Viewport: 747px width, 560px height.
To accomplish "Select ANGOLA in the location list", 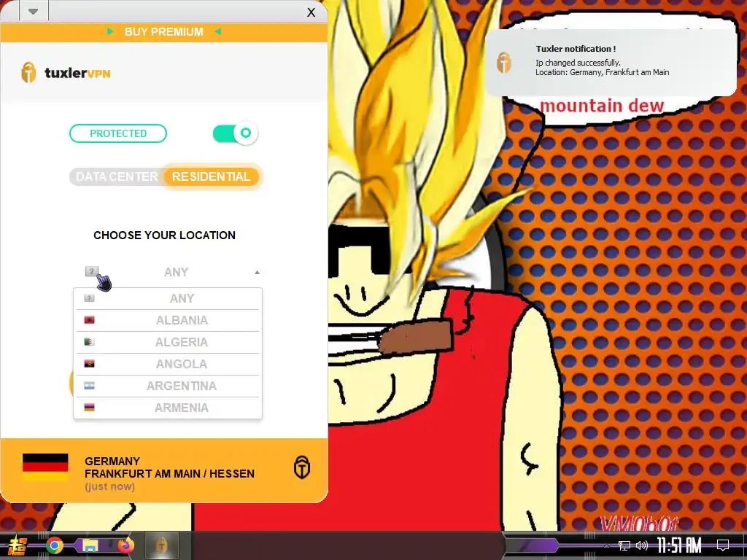I will [x=168, y=365].
